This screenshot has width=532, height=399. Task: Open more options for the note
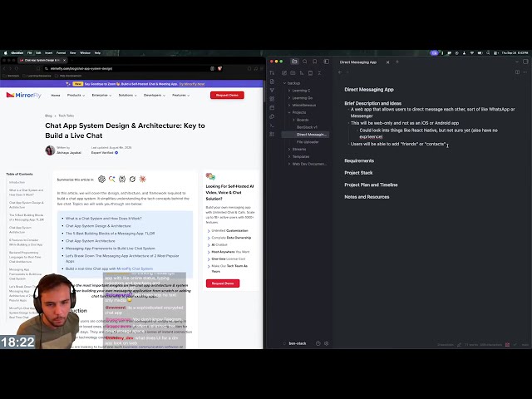(525, 72)
